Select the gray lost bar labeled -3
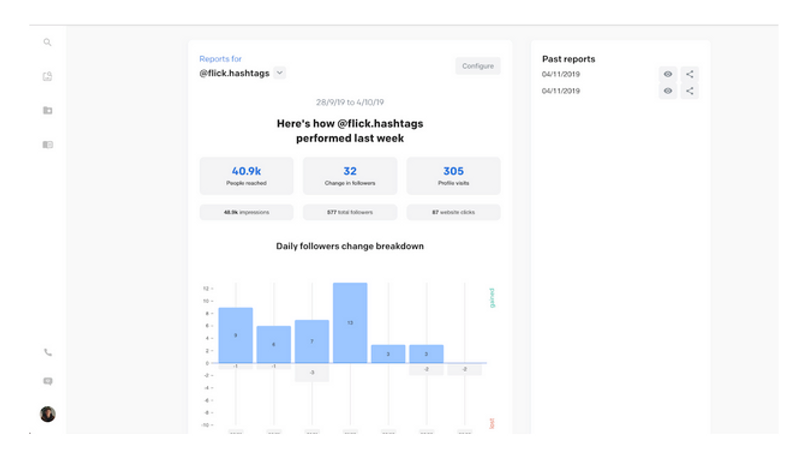Screen dimensions: 809x461 click(x=312, y=372)
